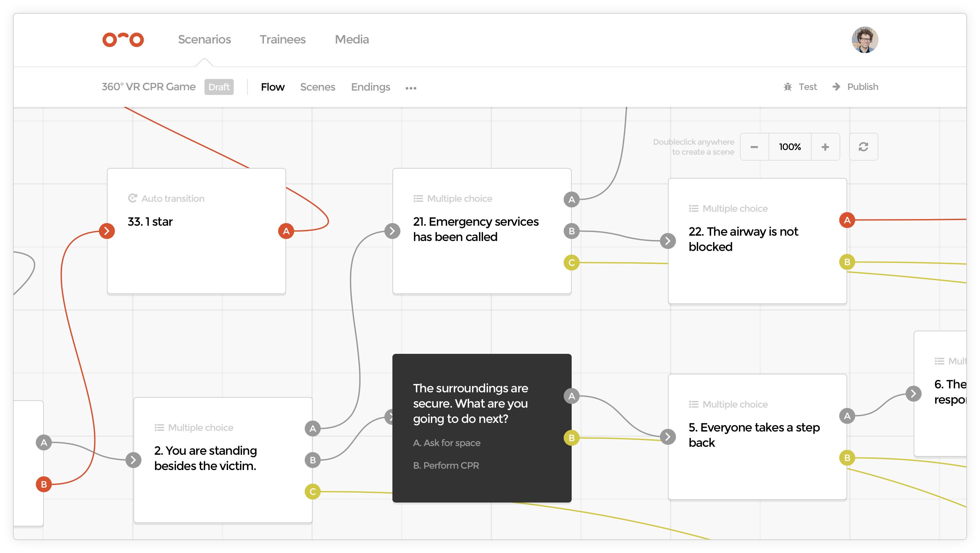Open the user profile avatar
Image resolution: width=980 pixels, height=553 pixels.
pyautogui.click(x=864, y=39)
